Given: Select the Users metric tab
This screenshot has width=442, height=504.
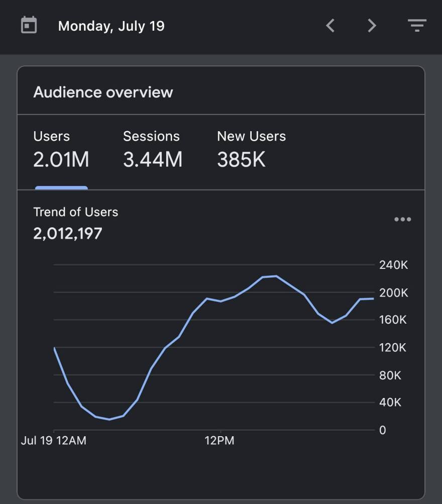Looking at the screenshot, I should point(61,150).
